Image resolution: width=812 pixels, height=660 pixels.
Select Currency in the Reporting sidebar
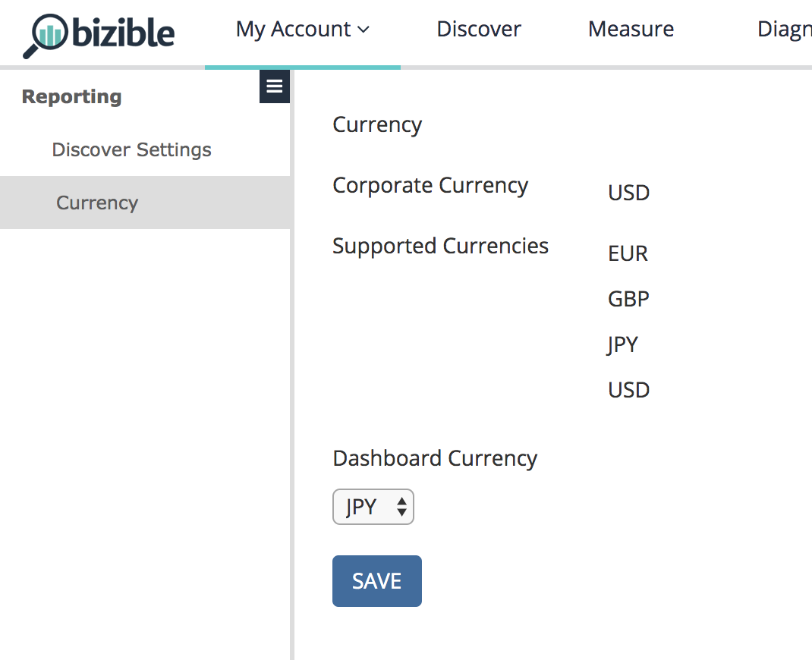pyautogui.click(x=97, y=203)
